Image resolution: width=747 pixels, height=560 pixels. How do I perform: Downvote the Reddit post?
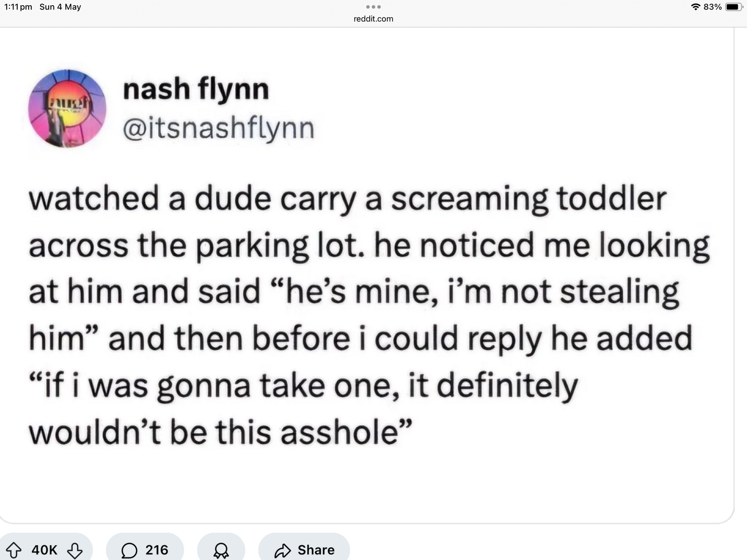click(75, 550)
